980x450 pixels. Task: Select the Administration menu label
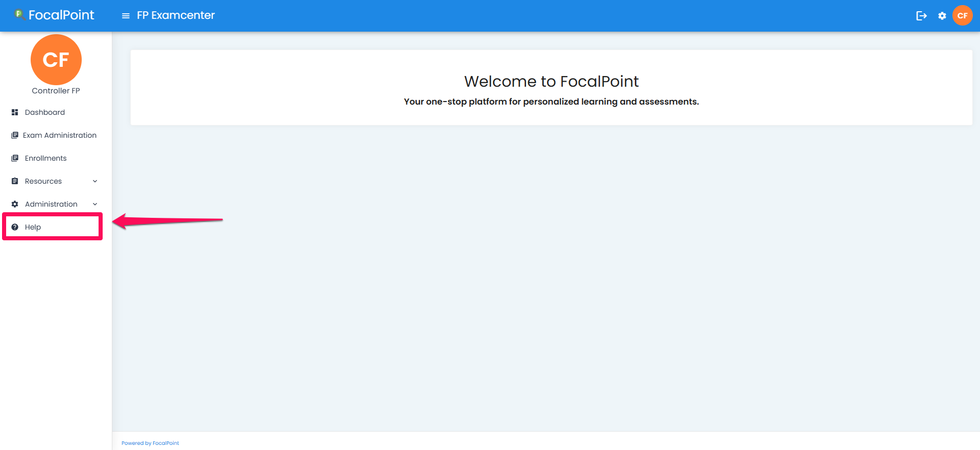click(x=51, y=204)
